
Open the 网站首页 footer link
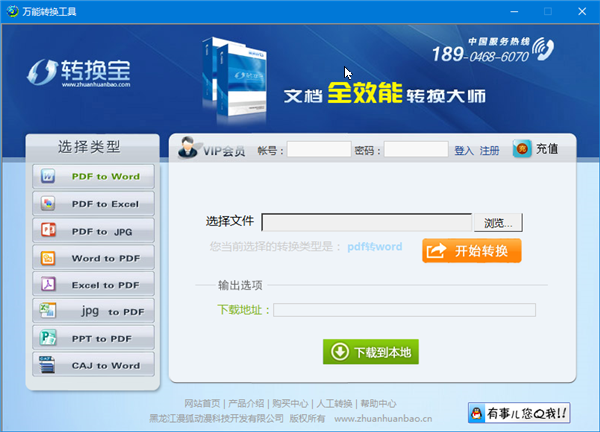click(202, 403)
